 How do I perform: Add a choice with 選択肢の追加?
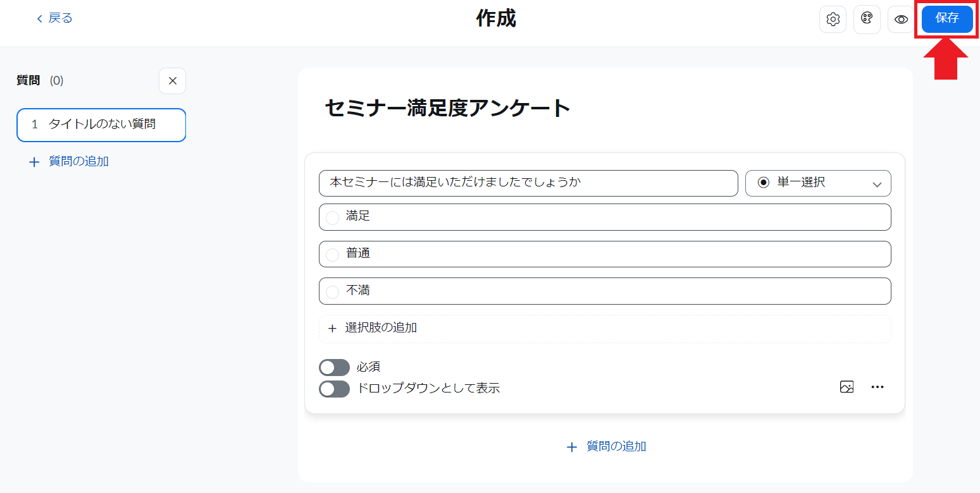click(605, 329)
